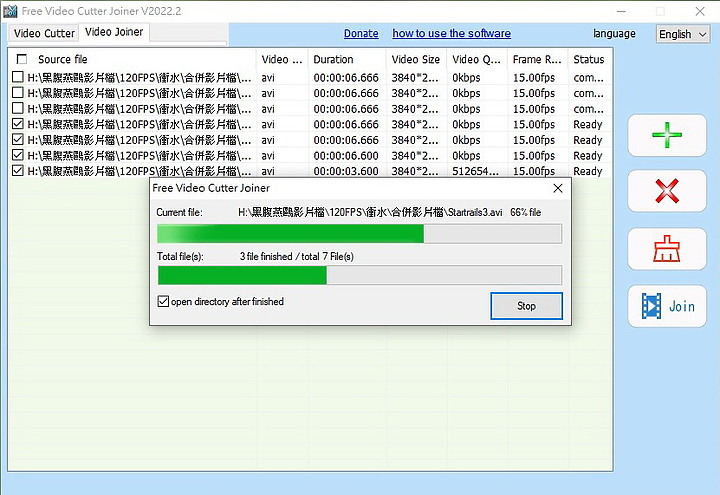This screenshot has height=495, width=720.
Task: Click the 512654... video quality cell
Action: (475, 171)
